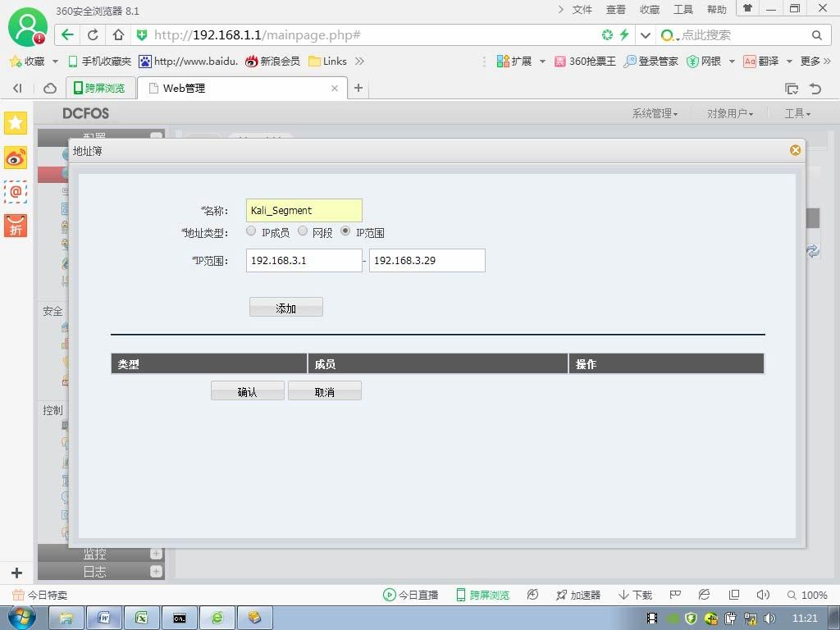This screenshot has width=840, height=630.
Task: Cancel with the 取消 button
Action: click(325, 391)
